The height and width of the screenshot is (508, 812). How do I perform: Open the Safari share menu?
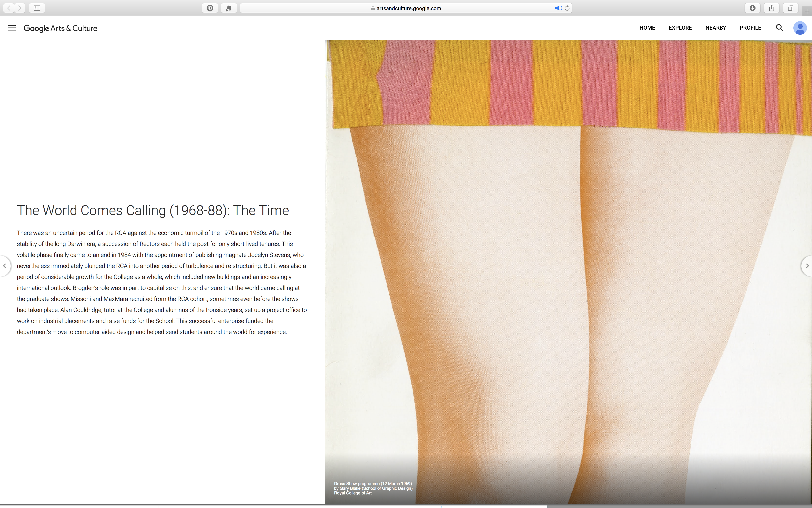pyautogui.click(x=772, y=8)
